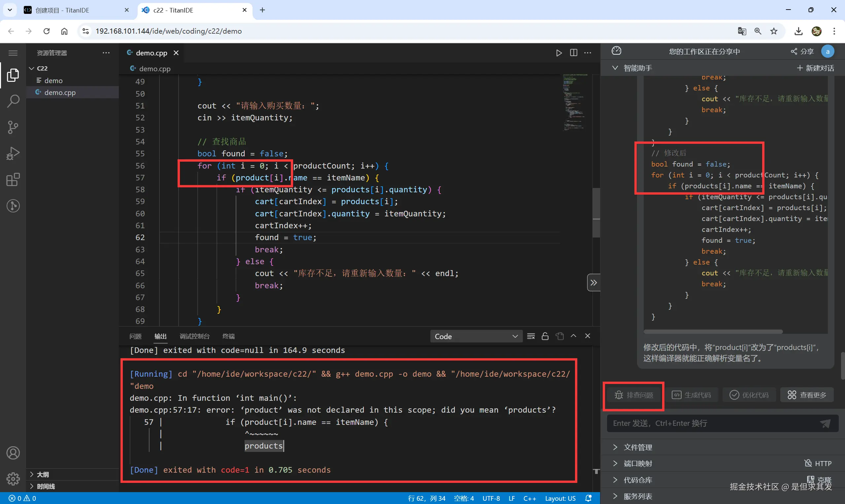Click the Split Editor icon

pos(574,53)
